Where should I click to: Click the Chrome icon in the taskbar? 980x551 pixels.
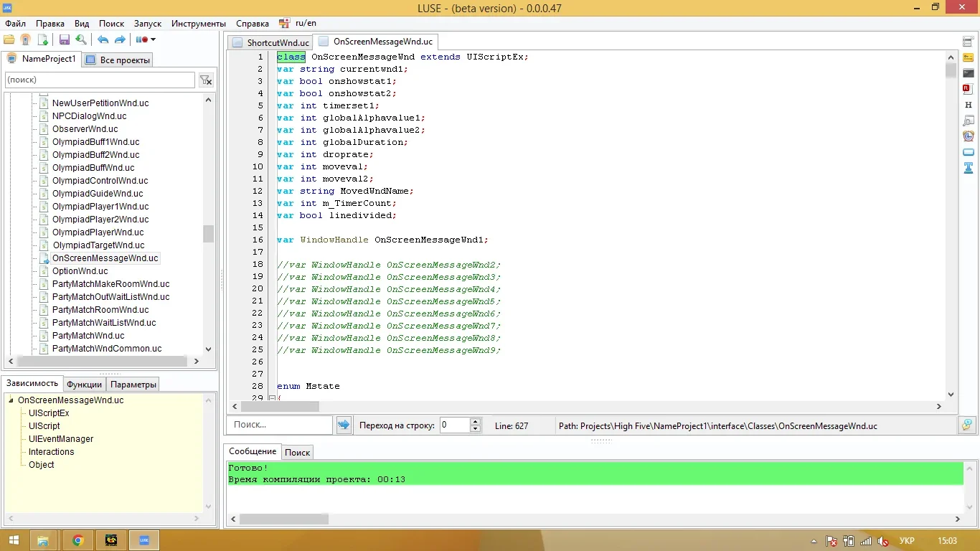click(x=77, y=540)
